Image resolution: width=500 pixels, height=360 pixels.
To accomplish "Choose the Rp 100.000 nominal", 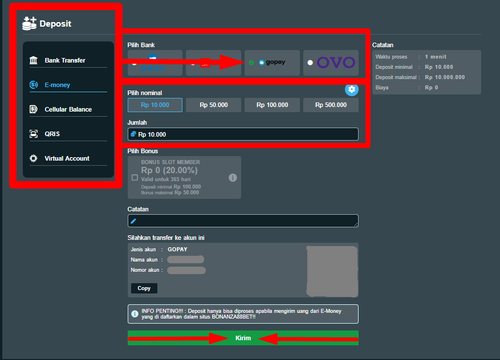I will [272, 105].
